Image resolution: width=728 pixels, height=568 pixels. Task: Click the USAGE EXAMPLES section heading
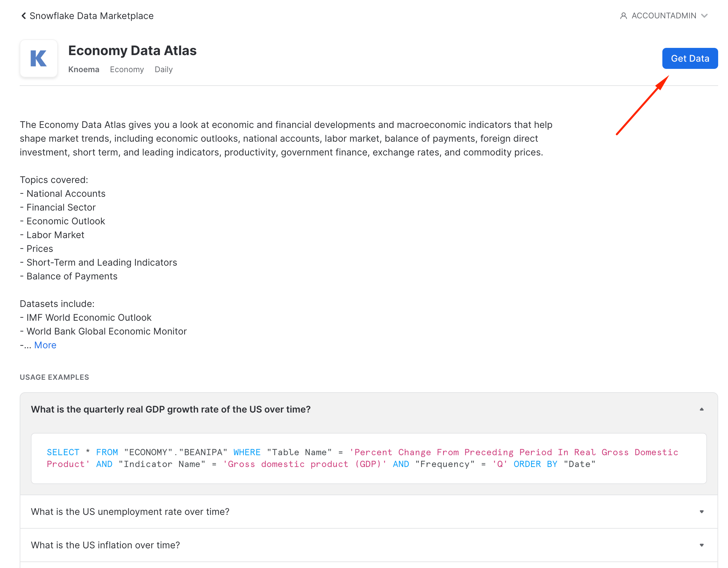pyautogui.click(x=54, y=377)
